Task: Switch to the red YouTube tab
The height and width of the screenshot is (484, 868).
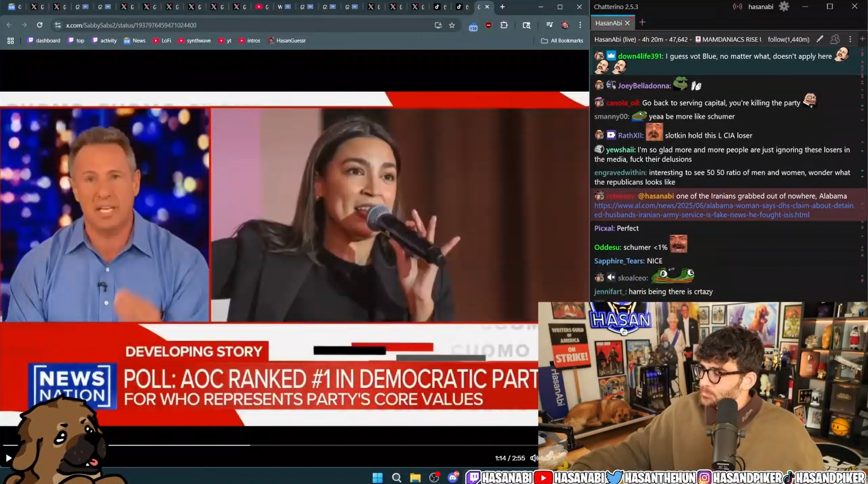Action: click(262, 7)
